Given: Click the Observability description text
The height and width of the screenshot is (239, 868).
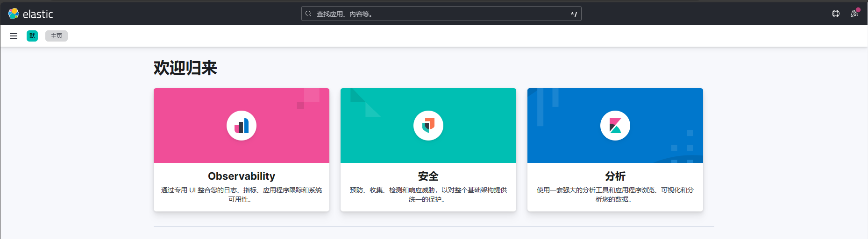Looking at the screenshot, I should 242,195.
